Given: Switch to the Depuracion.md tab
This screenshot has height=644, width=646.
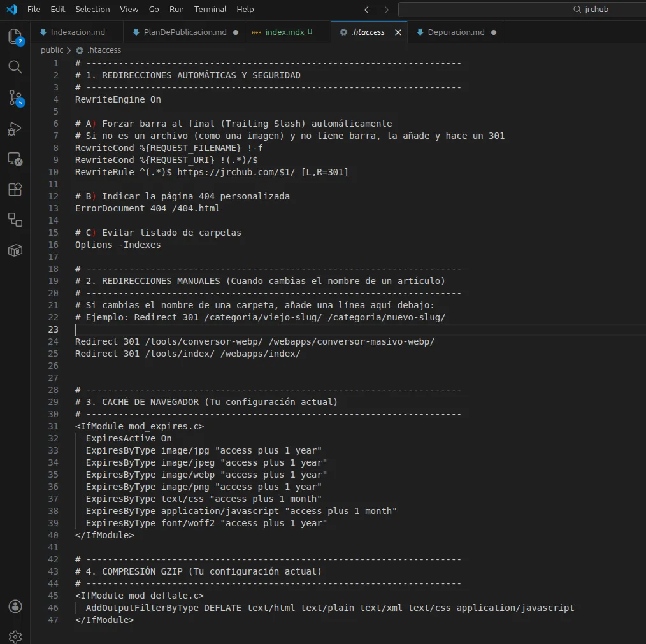Looking at the screenshot, I should [456, 32].
